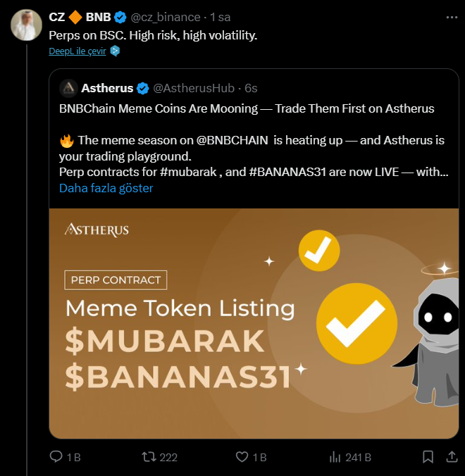The width and height of the screenshot is (465, 476).
Task: Click the DeepL logo icon
Action: coord(116,51)
